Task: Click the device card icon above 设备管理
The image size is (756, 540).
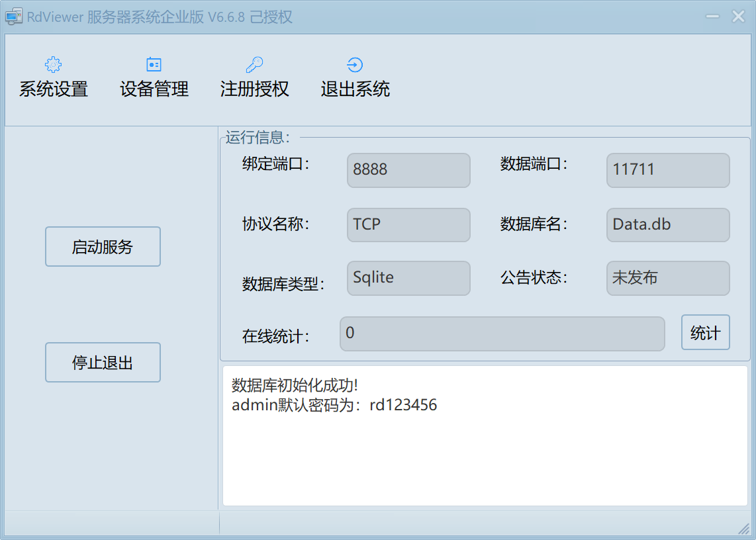Action: (x=154, y=65)
